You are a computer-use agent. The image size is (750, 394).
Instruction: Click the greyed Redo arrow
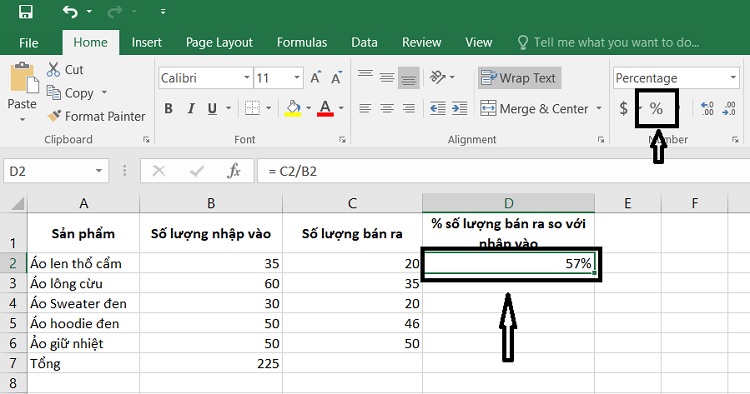pyautogui.click(x=114, y=11)
